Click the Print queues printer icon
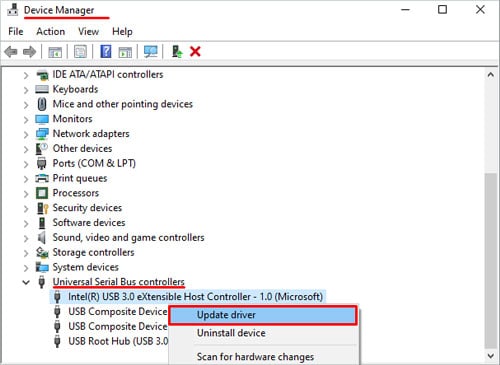 coord(42,178)
